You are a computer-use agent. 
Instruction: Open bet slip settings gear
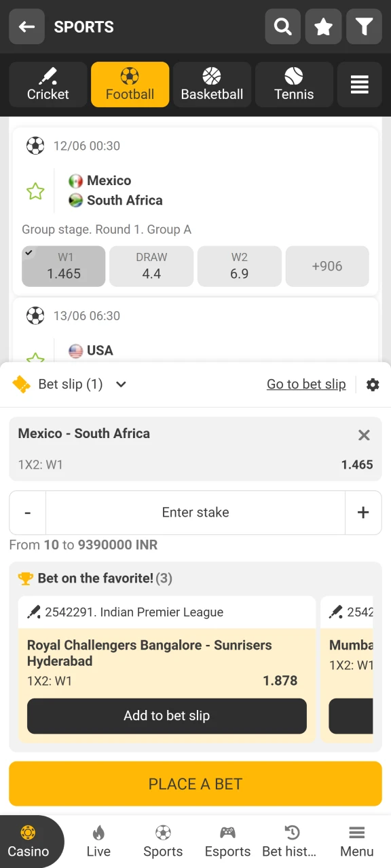pos(373,384)
